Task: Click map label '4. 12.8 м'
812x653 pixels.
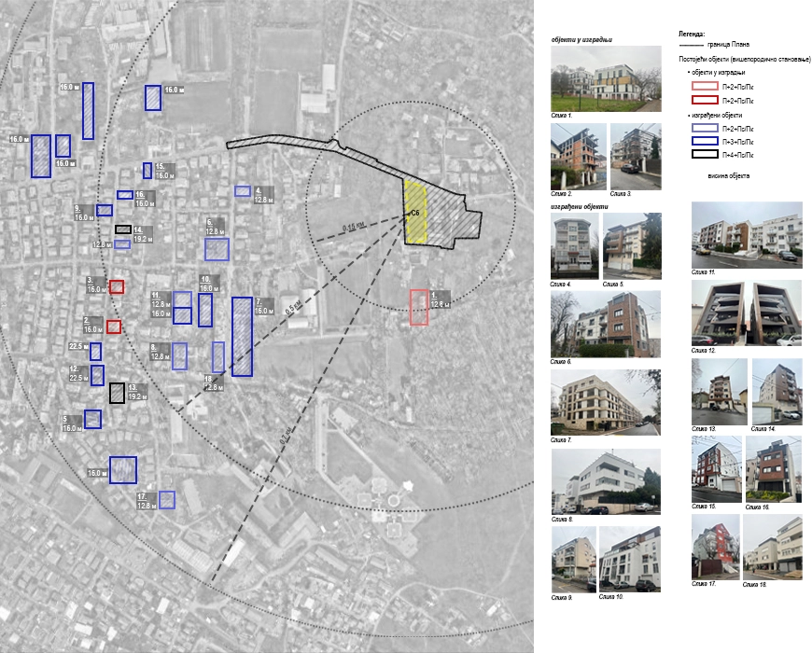Action: tap(263, 195)
